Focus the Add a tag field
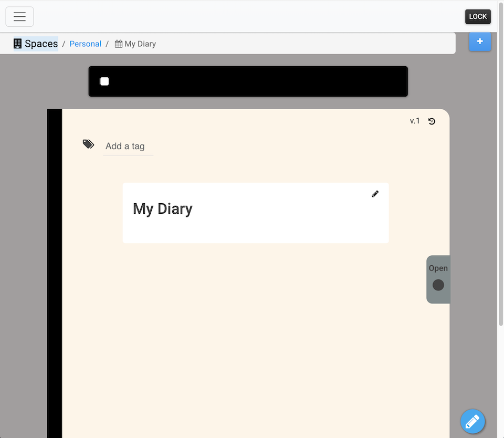The image size is (504, 438). (x=128, y=146)
